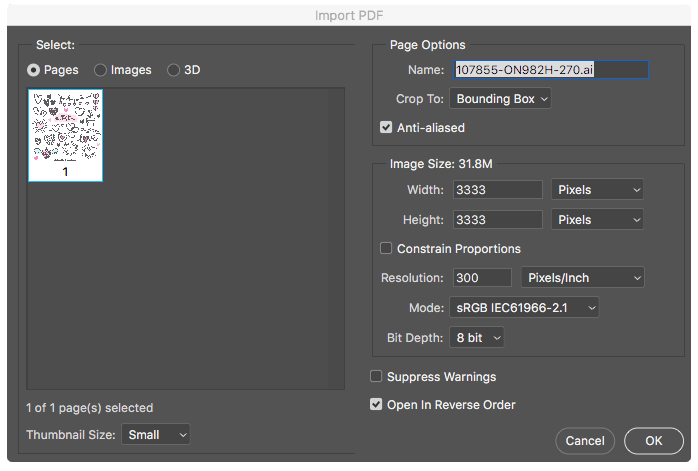Choose the 3D radio option

click(x=173, y=70)
